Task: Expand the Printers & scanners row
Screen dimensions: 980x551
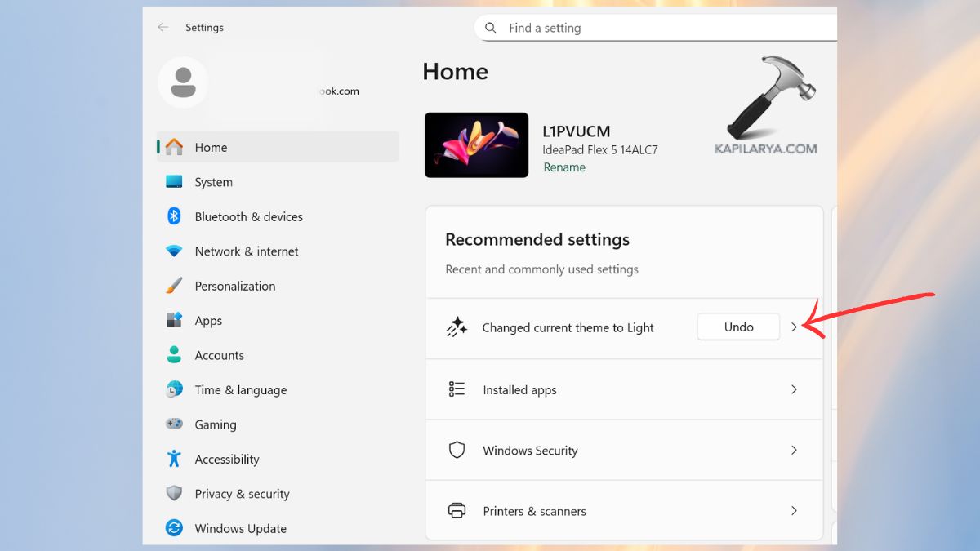Action: [x=794, y=510]
